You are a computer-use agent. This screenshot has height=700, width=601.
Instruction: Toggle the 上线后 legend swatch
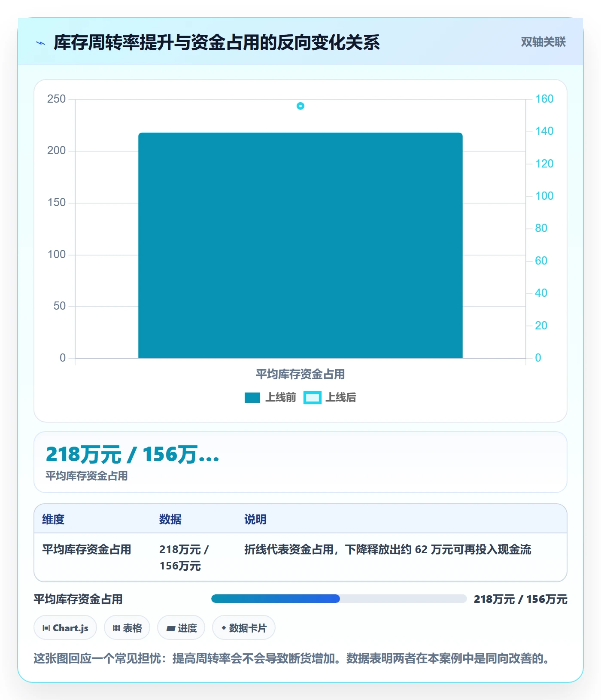coord(312,398)
